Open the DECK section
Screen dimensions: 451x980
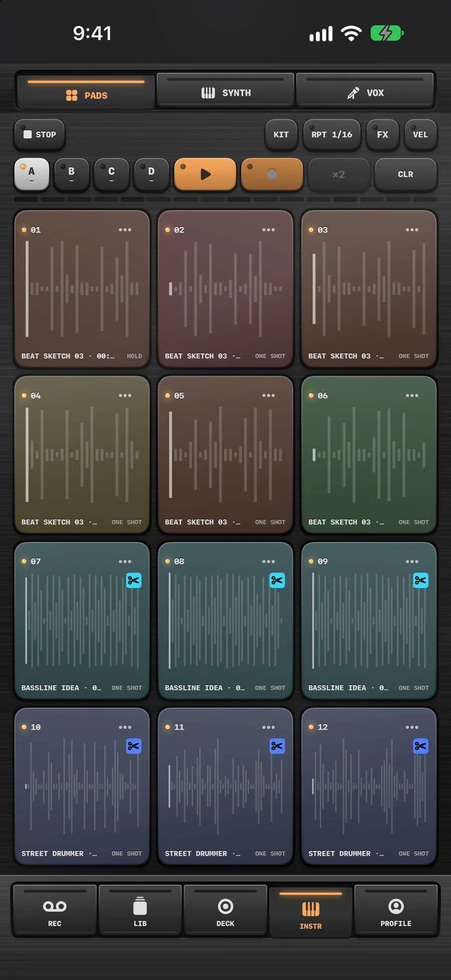pos(225,911)
